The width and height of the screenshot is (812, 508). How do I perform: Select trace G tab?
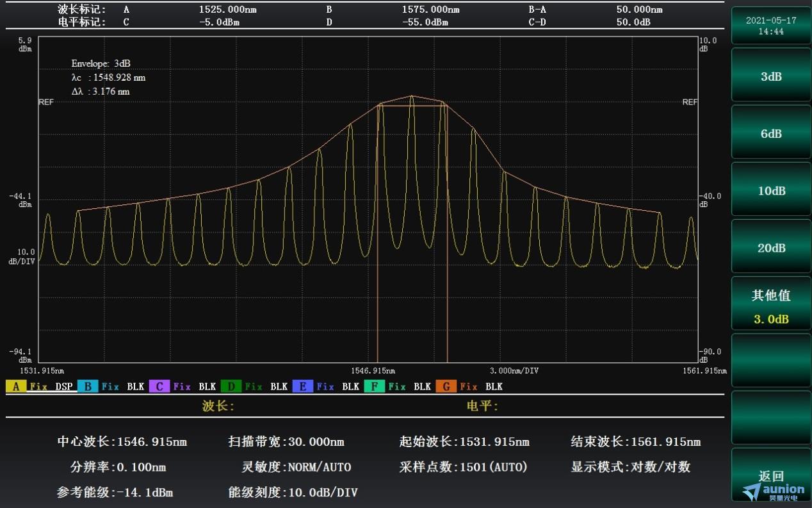(x=446, y=386)
